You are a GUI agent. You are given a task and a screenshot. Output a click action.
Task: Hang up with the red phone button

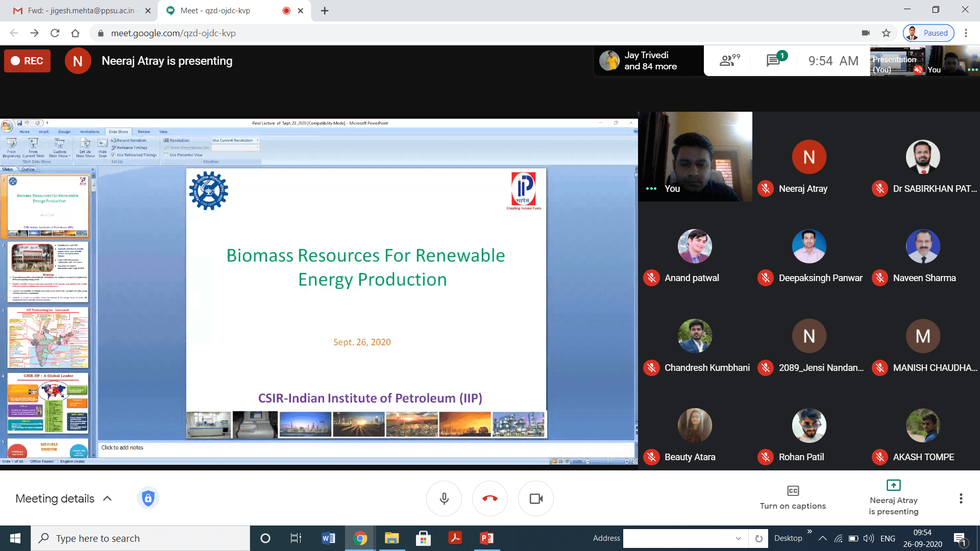coord(490,498)
